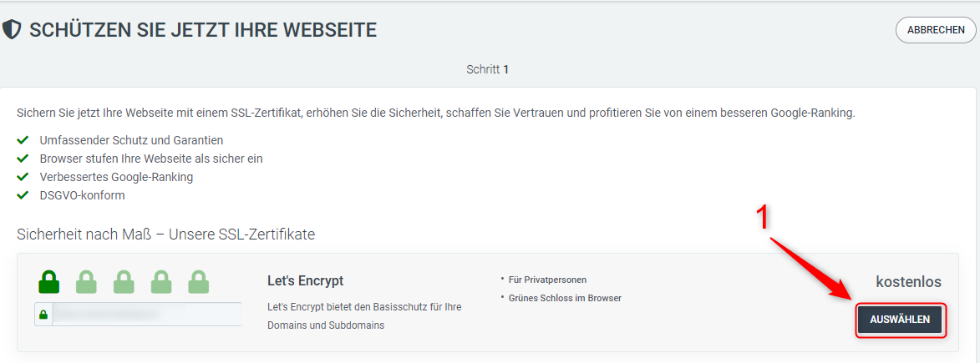Click the small lock icon in the domain bar

[43, 315]
